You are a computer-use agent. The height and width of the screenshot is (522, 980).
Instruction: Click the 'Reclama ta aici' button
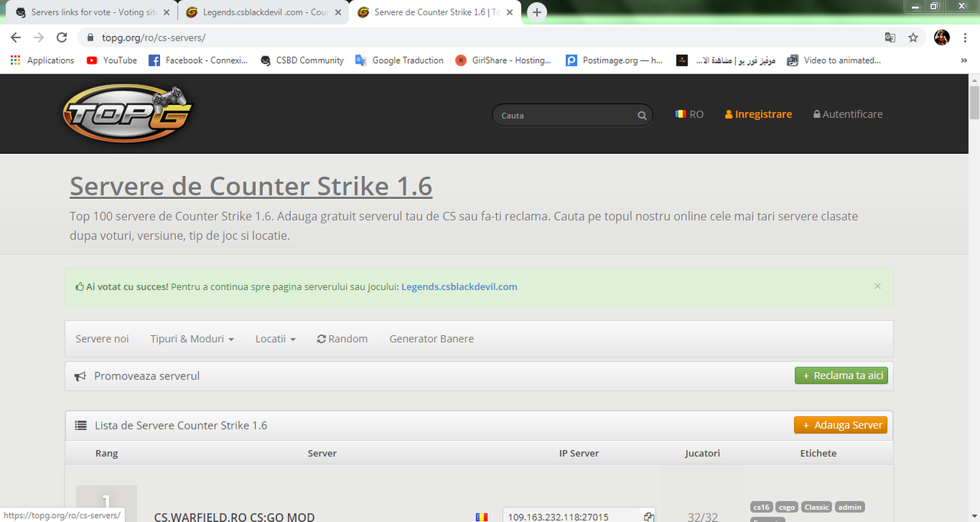[841, 376]
